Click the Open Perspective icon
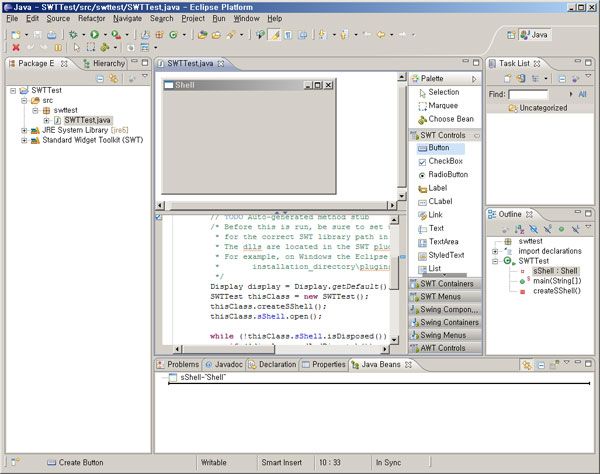600x474 pixels. [x=510, y=35]
